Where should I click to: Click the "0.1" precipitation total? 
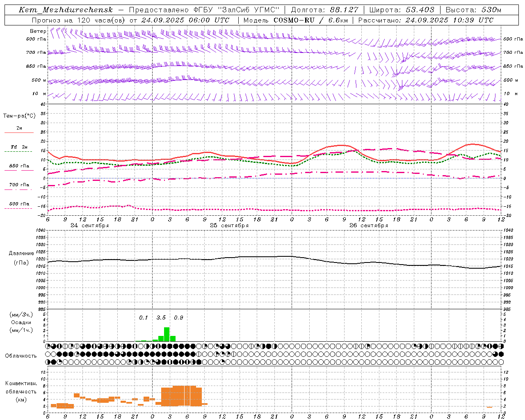(x=143, y=317)
